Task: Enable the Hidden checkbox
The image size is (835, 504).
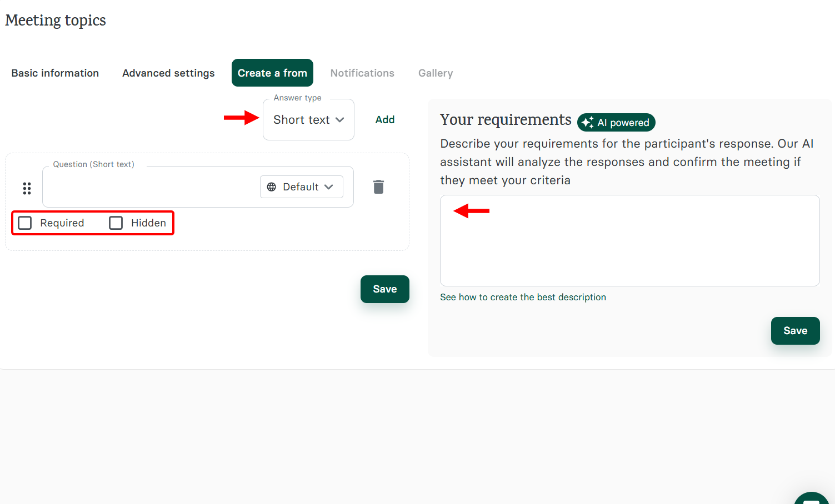Action: click(116, 223)
